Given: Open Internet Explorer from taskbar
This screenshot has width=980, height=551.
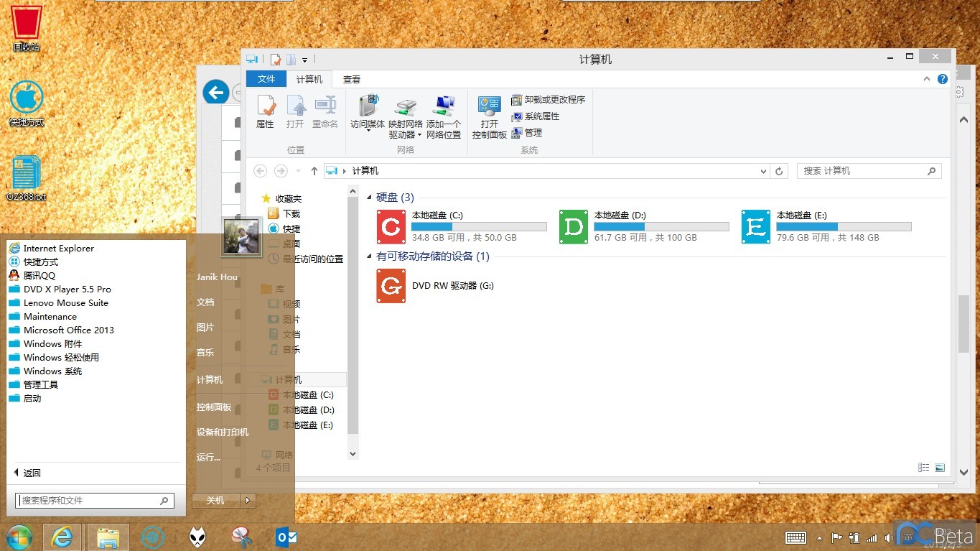Looking at the screenshot, I should click(x=62, y=537).
